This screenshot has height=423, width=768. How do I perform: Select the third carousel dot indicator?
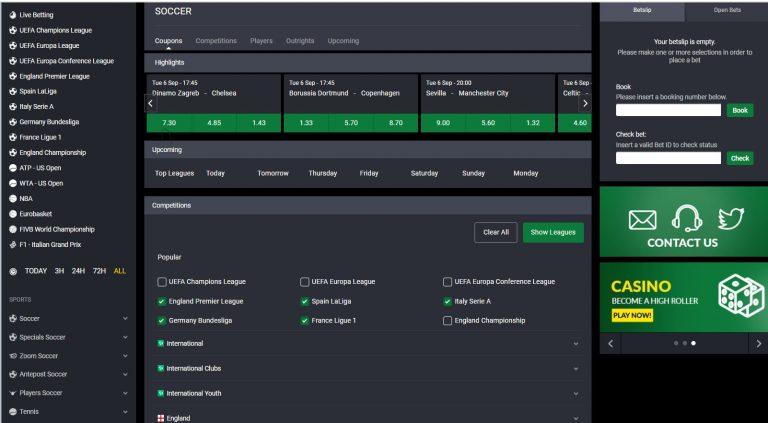click(693, 343)
